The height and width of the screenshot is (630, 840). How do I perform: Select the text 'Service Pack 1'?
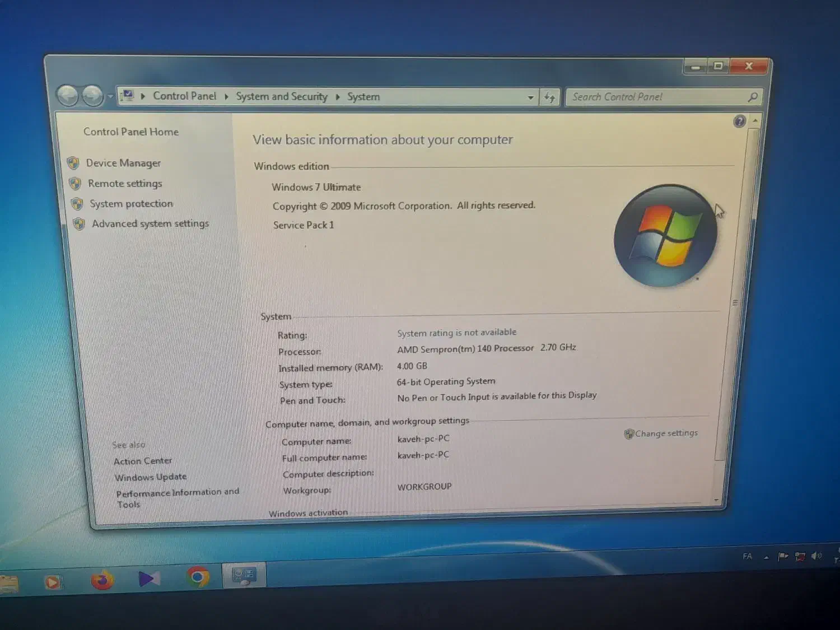click(x=304, y=225)
